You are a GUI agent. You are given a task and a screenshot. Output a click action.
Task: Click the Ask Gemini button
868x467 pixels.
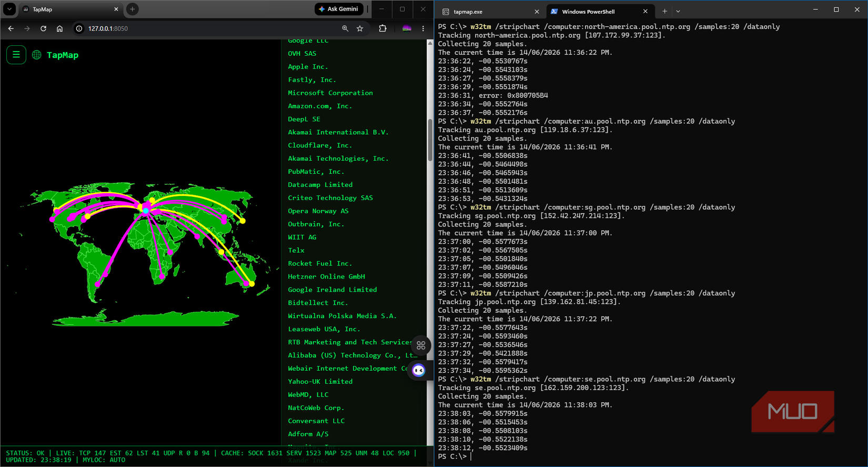[x=339, y=9]
